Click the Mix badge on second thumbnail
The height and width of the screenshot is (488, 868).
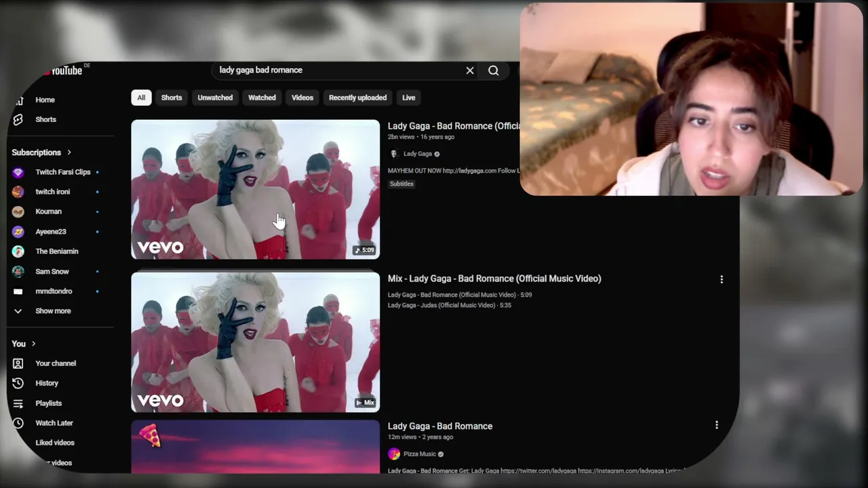click(x=366, y=403)
